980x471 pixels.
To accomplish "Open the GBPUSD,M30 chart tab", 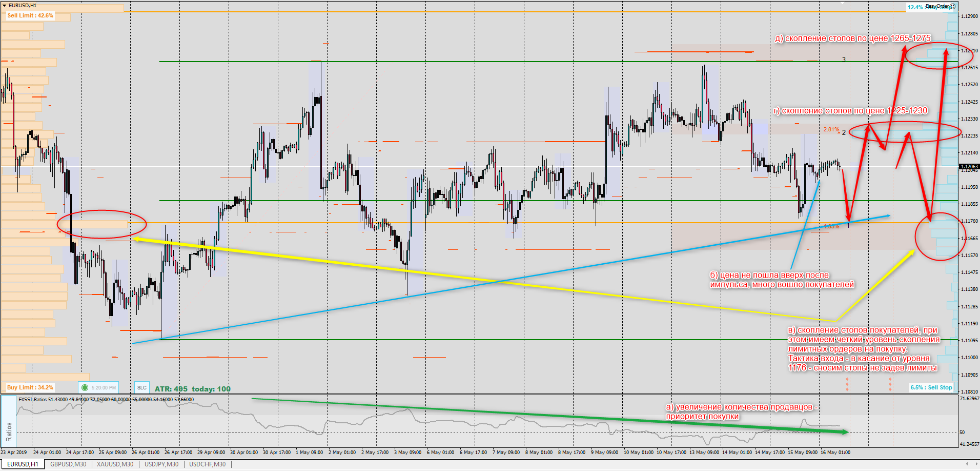I will (x=68, y=464).
